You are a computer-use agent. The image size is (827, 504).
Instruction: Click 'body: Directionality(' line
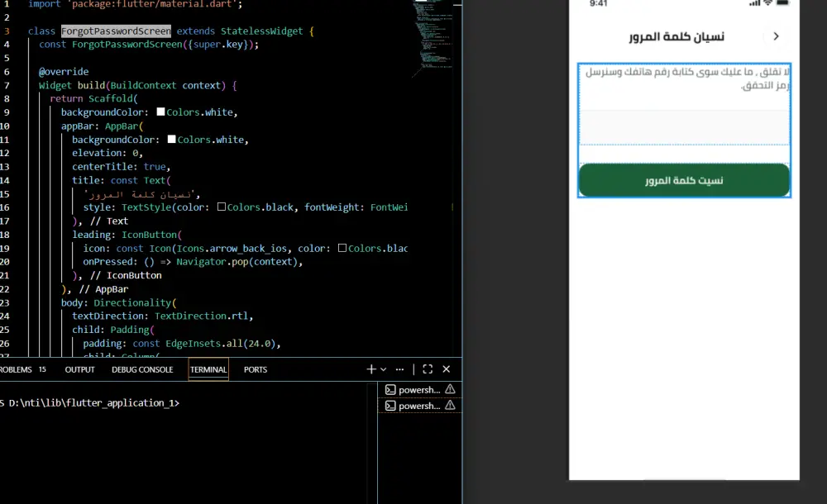(118, 302)
